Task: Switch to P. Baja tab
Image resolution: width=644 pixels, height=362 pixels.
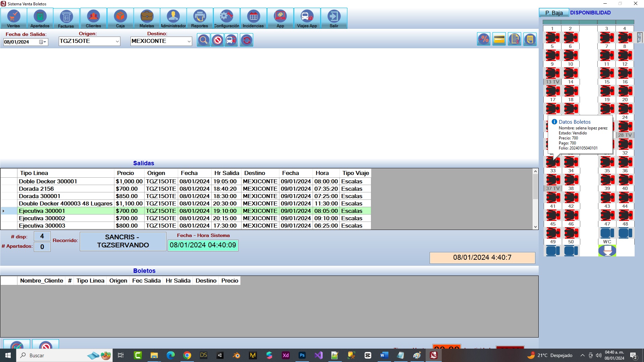Action: [554, 13]
